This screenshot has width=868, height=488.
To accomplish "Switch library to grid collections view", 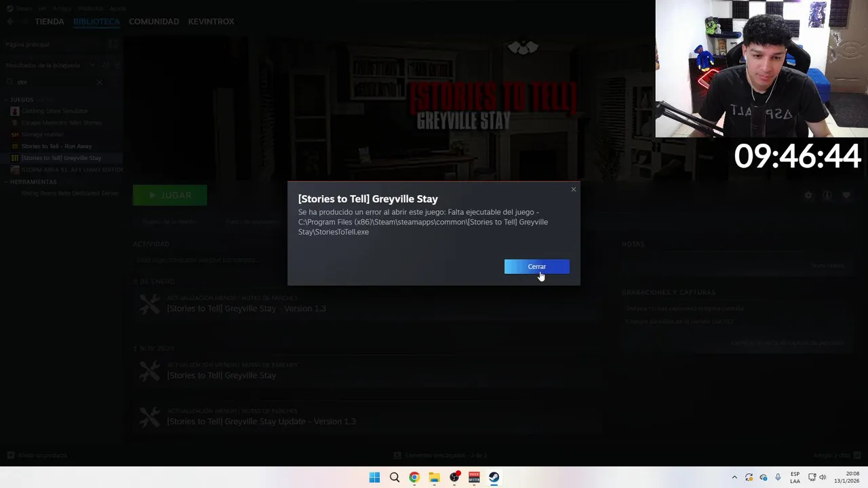I will pos(113,44).
